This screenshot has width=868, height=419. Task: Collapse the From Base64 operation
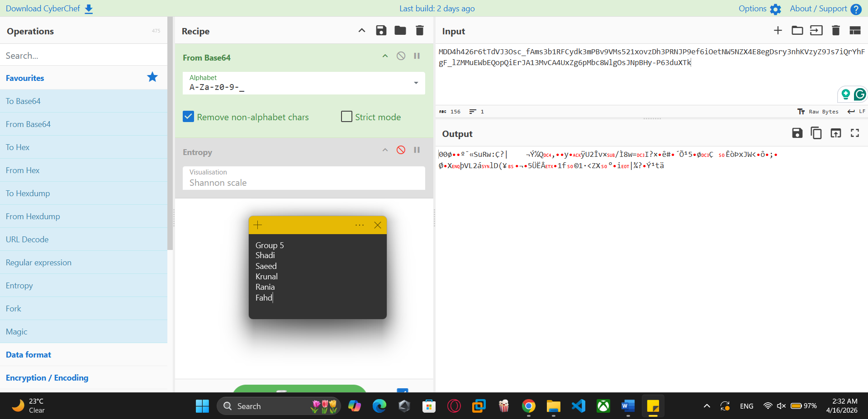tap(385, 56)
